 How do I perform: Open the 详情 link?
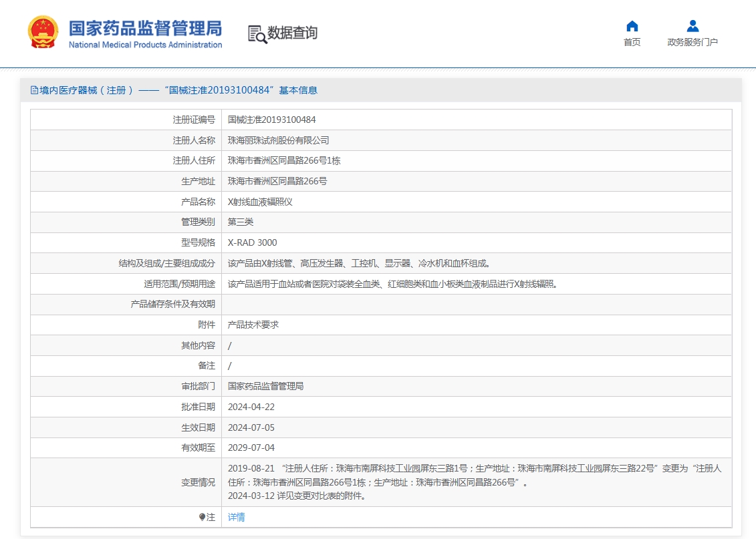[x=236, y=517]
